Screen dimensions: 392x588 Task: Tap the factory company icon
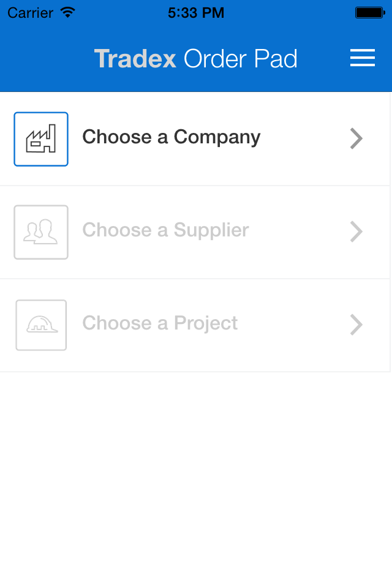41,139
